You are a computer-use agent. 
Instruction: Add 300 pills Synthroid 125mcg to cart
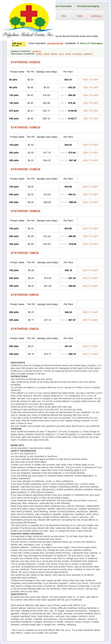[x=91, y=202]
